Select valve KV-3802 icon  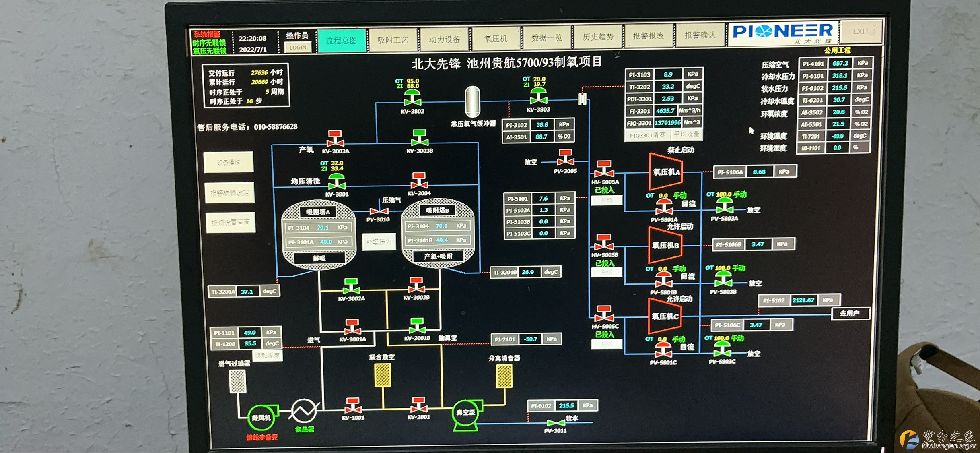(x=412, y=98)
